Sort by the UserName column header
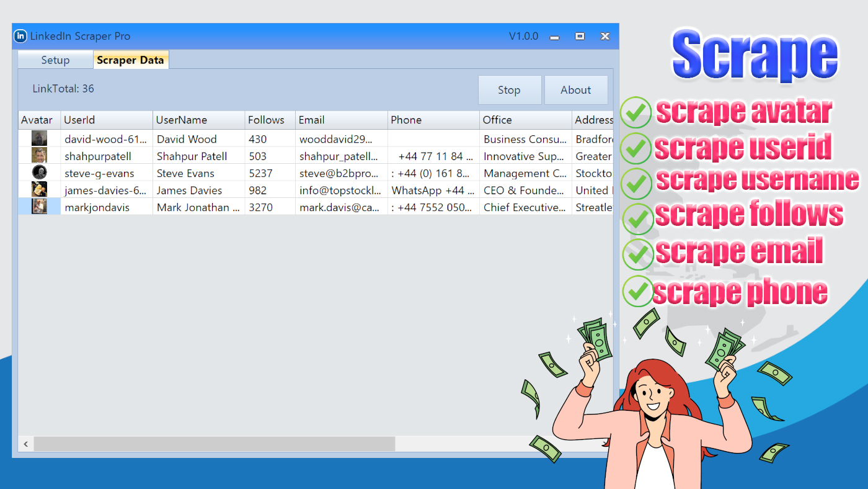 pos(198,120)
